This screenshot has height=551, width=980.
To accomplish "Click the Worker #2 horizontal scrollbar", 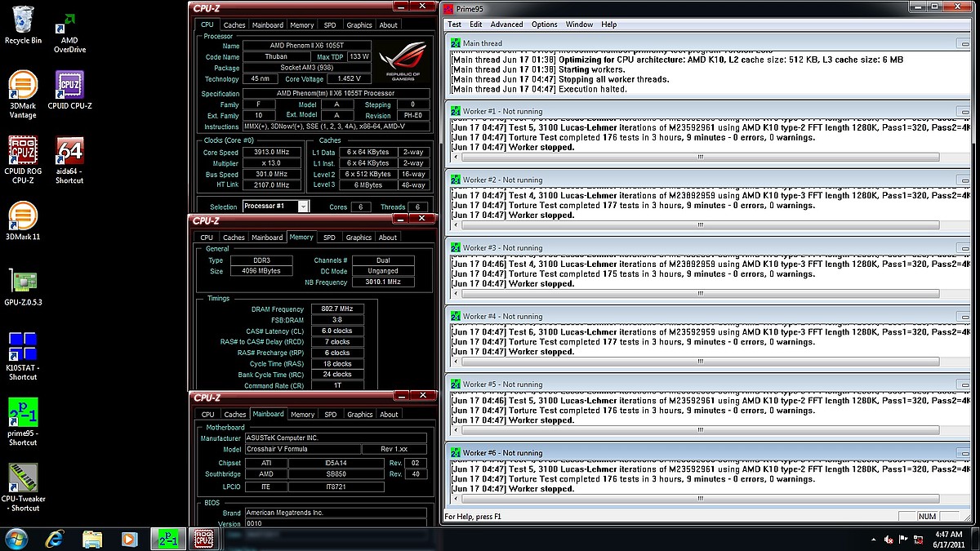I will (701, 224).
